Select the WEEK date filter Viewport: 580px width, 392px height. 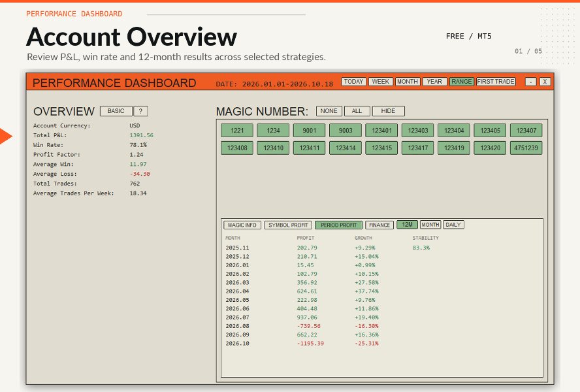pyautogui.click(x=380, y=82)
